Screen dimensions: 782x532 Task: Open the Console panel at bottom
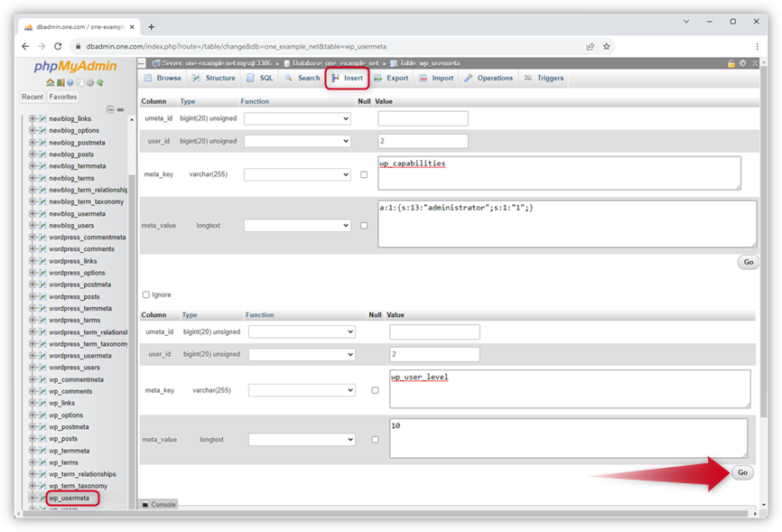click(159, 505)
